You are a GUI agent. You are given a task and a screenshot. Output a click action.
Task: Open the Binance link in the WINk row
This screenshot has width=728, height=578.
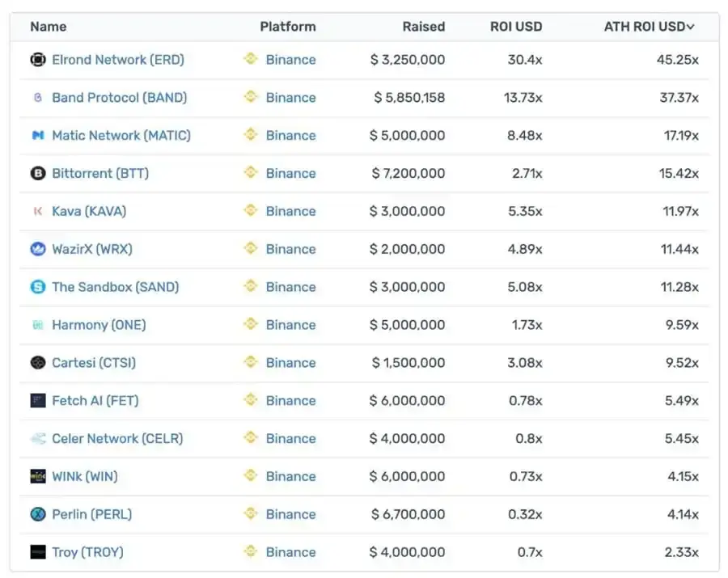[290, 476]
